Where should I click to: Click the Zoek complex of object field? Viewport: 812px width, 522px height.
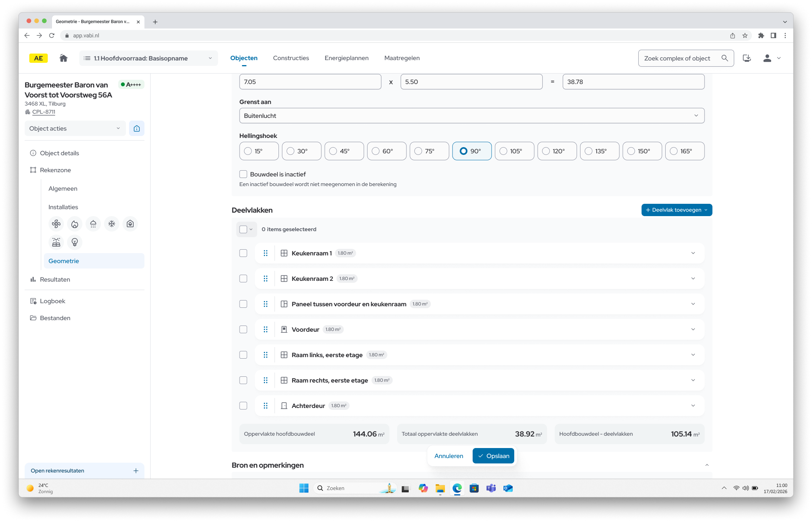click(678, 58)
